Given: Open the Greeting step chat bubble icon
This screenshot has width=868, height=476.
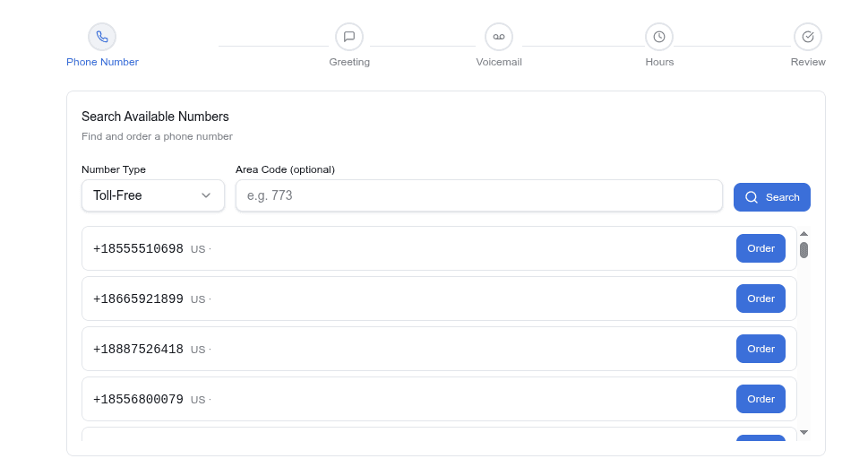Looking at the screenshot, I should click(349, 37).
